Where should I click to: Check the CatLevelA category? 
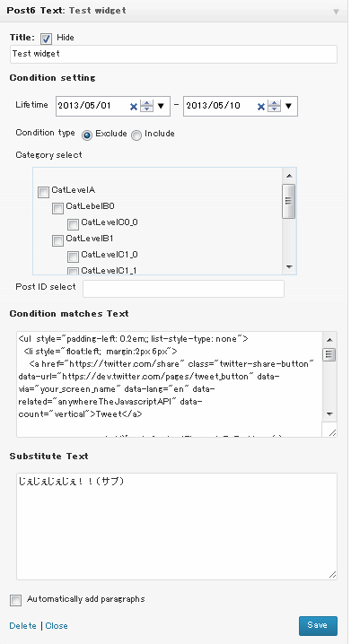pyautogui.click(x=43, y=192)
